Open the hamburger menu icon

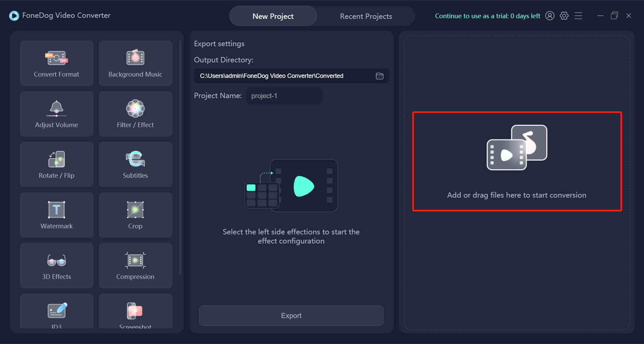point(578,16)
